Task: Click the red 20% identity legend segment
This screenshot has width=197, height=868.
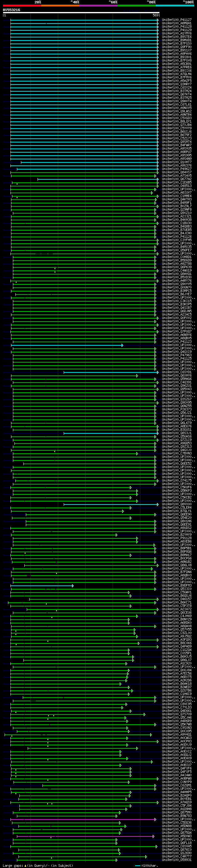Action: pos(22,6)
